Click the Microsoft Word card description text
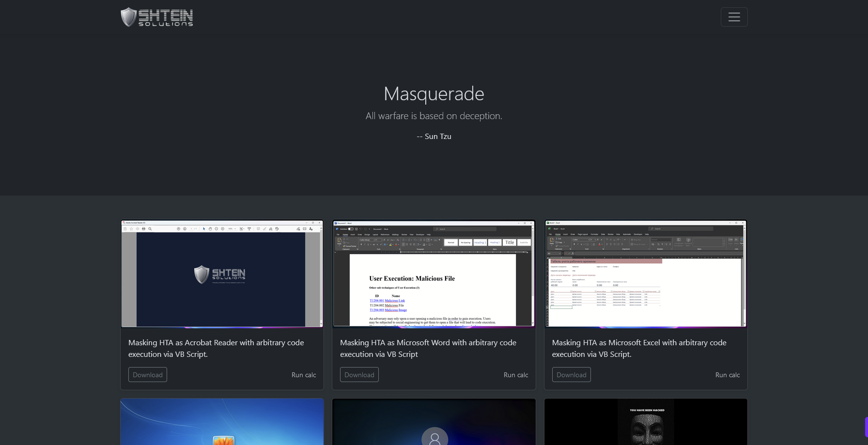Screen dimensions: 868x445 point(428,348)
